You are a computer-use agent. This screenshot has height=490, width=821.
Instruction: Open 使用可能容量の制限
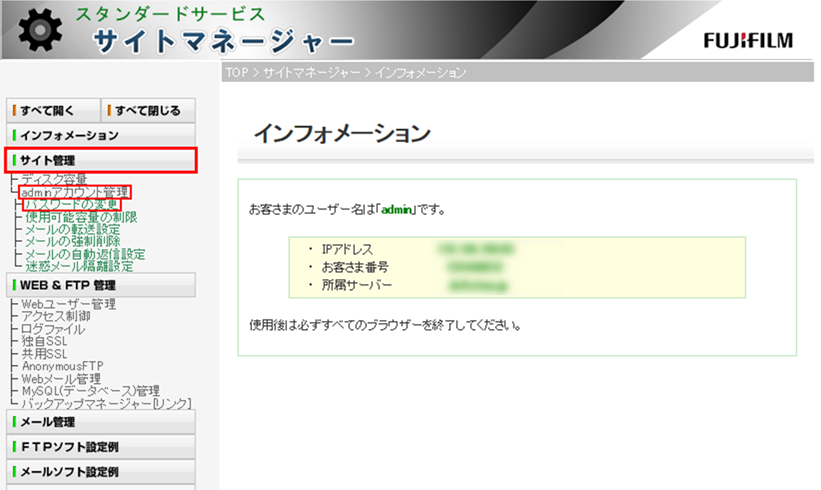point(80,217)
